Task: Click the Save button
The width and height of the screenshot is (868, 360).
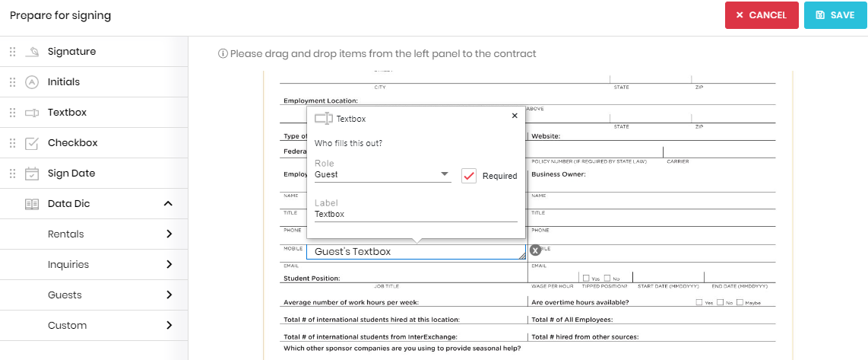Action: pos(835,15)
